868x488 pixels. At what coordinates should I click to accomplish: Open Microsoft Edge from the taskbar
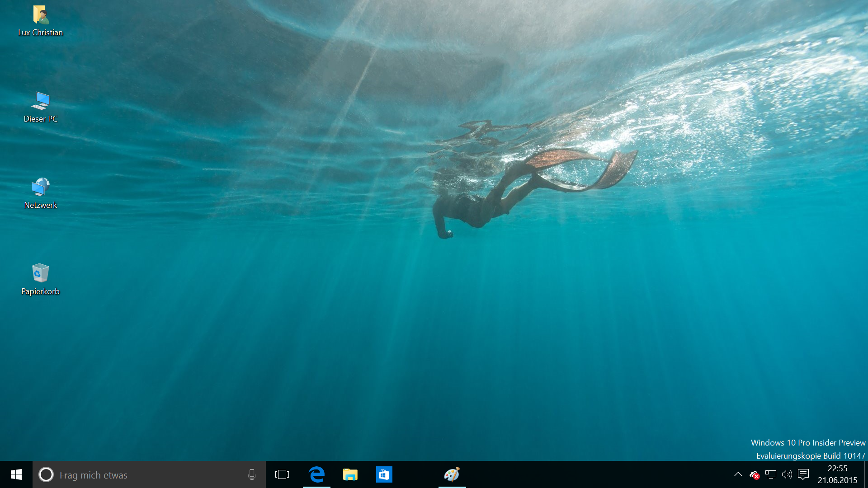coord(316,474)
